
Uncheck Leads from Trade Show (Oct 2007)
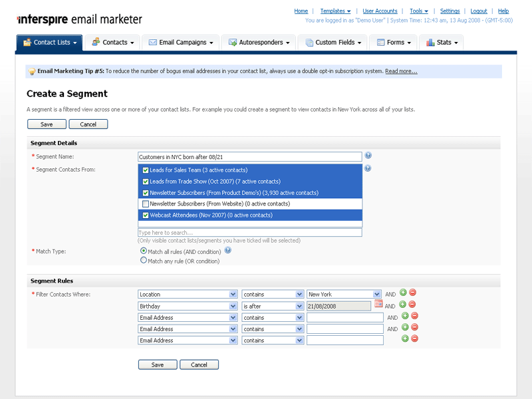(146, 182)
